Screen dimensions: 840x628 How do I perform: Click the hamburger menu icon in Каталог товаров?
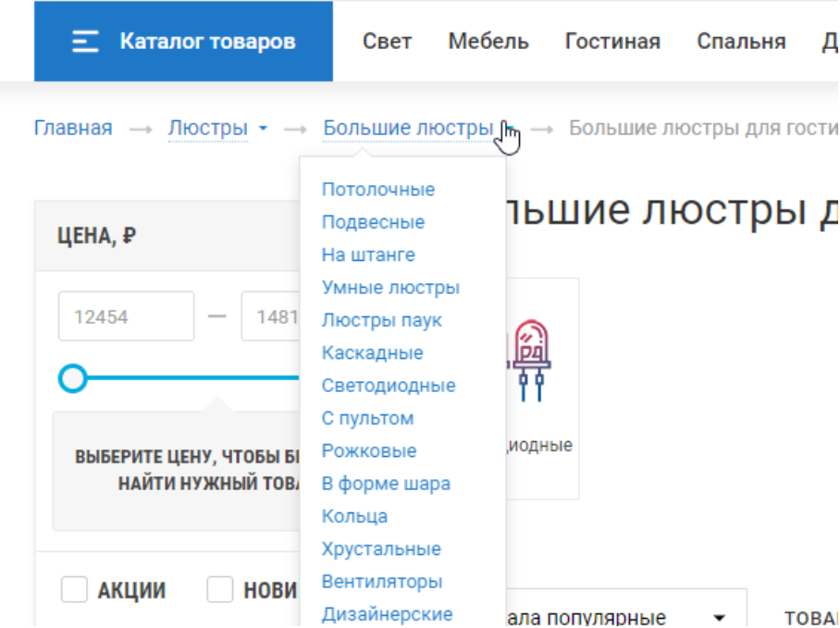pos(86,42)
